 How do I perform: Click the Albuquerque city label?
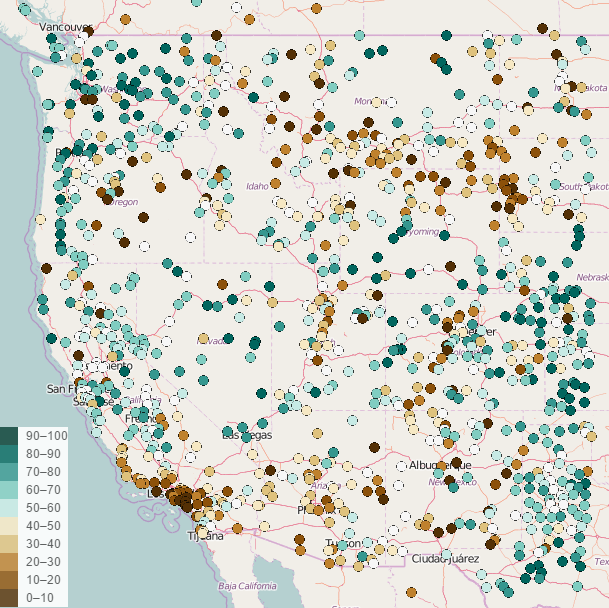(x=439, y=465)
